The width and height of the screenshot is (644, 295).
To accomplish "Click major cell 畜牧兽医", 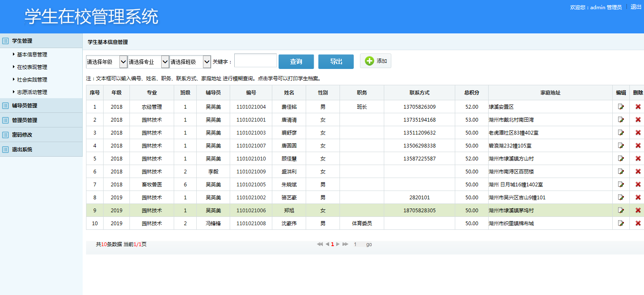I will click(x=152, y=185).
